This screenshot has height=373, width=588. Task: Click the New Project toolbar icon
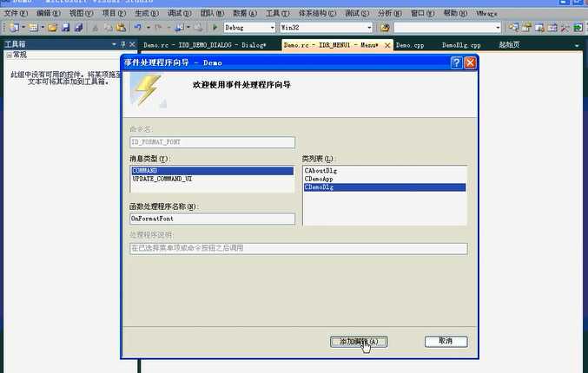(14, 28)
